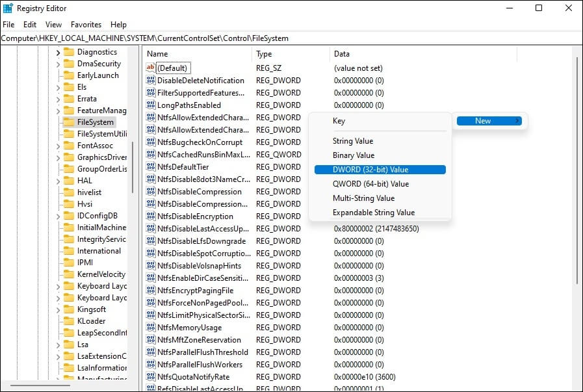583x392 pixels.
Task: Click the Diagnostics folder icon
Action: (68, 52)
